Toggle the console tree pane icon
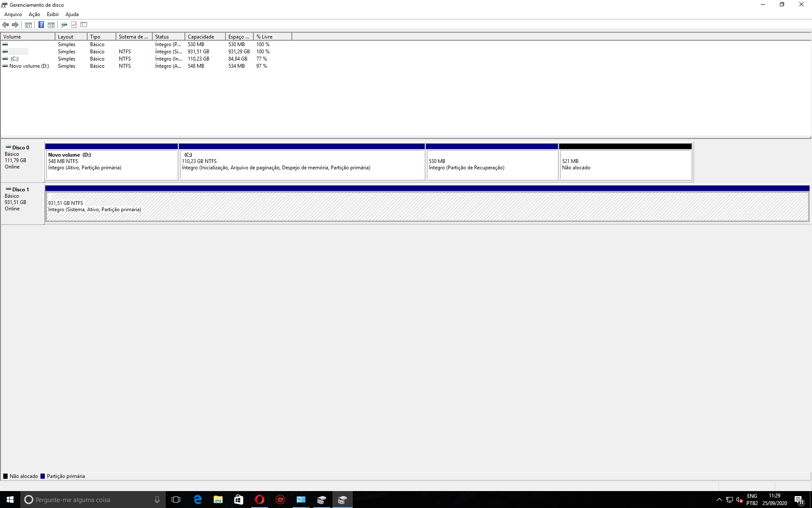The height and width of the screenshot is (508, 812). click(28, 25)
